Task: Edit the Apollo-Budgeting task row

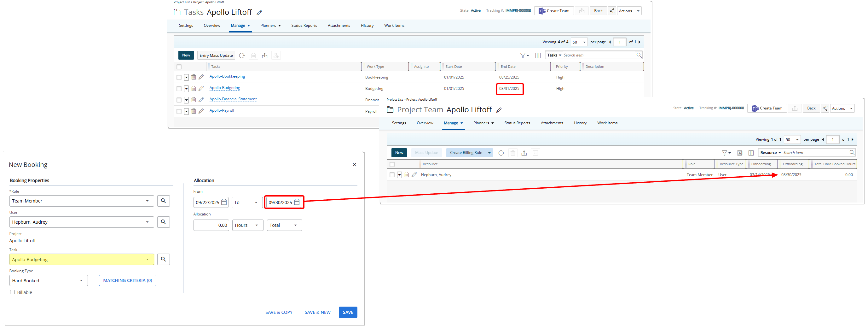Action: [x=201, y=88]
